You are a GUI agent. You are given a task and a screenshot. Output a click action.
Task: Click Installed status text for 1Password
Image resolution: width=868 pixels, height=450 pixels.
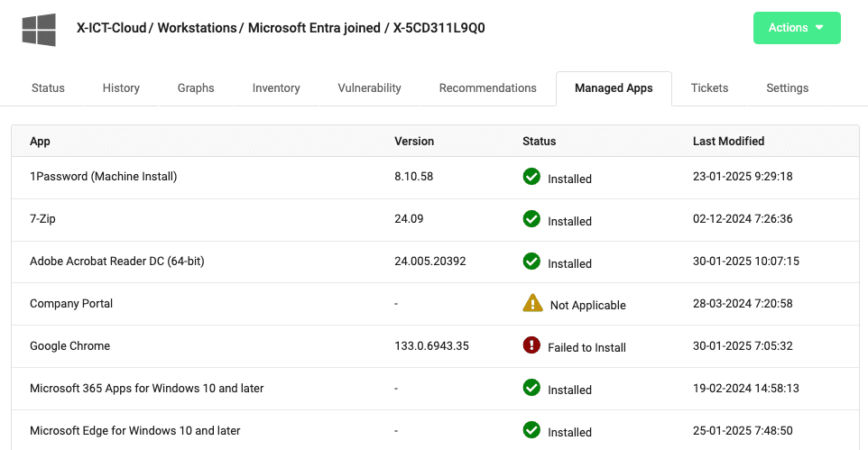[x=569, y=179]
